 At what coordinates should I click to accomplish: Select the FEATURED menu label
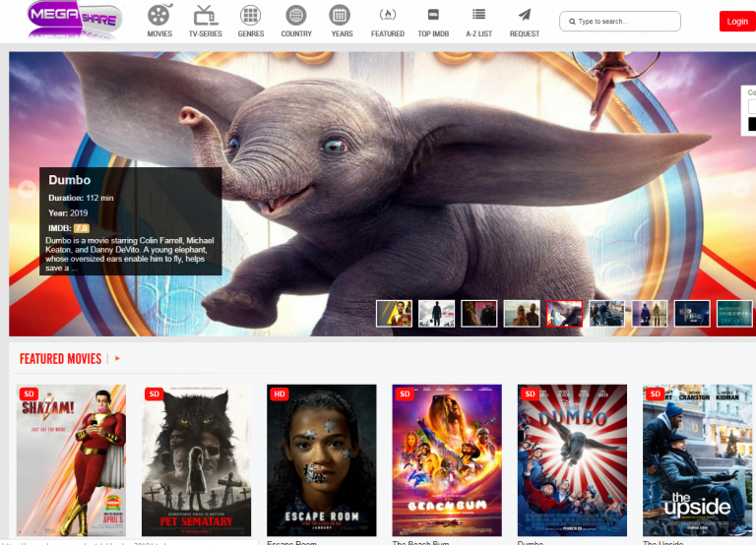pyautogui.click(x=388, y=33)
